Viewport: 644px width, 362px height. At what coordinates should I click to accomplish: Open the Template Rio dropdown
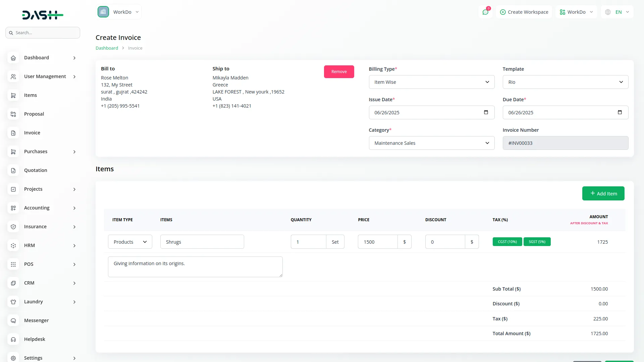(565, 82)
